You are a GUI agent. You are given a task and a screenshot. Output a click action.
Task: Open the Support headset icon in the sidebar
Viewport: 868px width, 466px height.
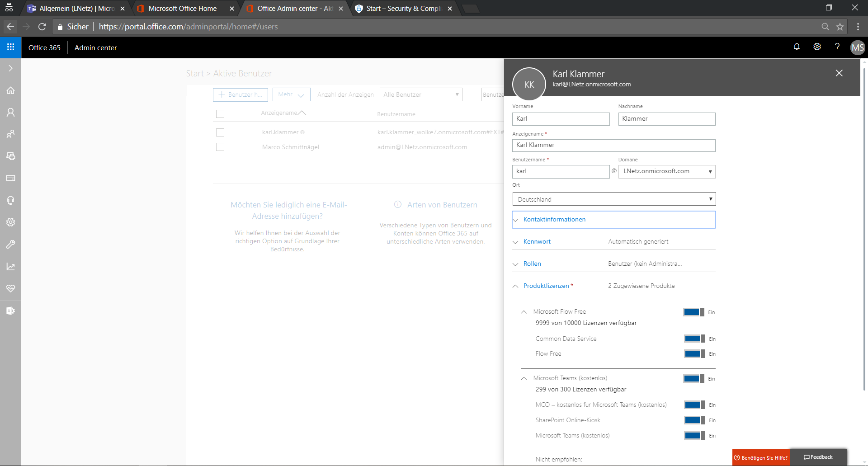coord(10,200)
